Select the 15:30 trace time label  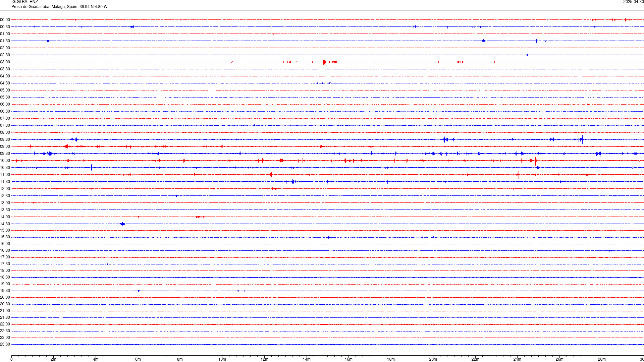point(5,237)
